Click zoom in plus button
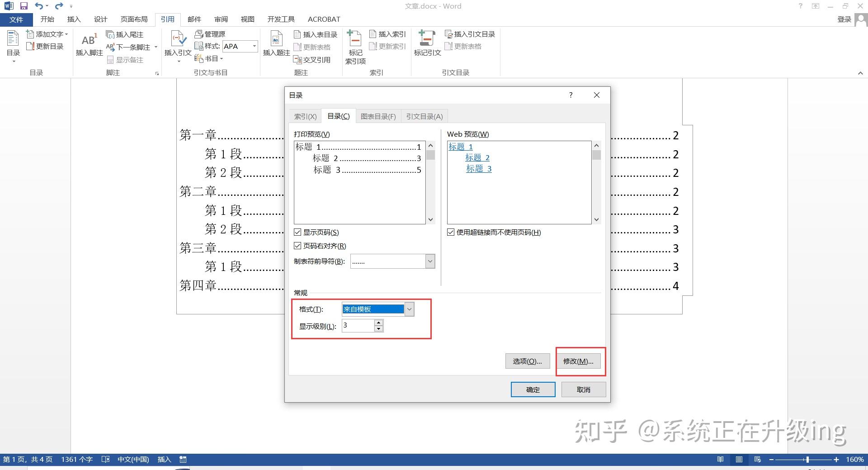Image resolution: width=868 pixels, height=470 pixels. 836,460
